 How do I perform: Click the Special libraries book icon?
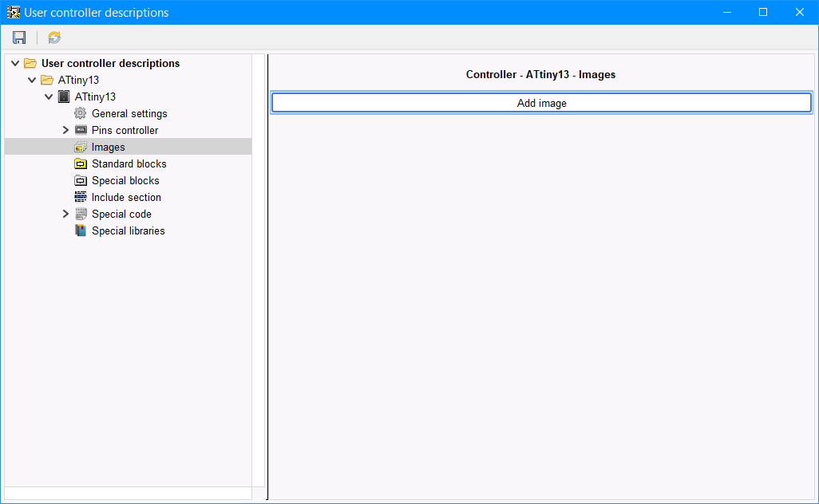[81, 230]
